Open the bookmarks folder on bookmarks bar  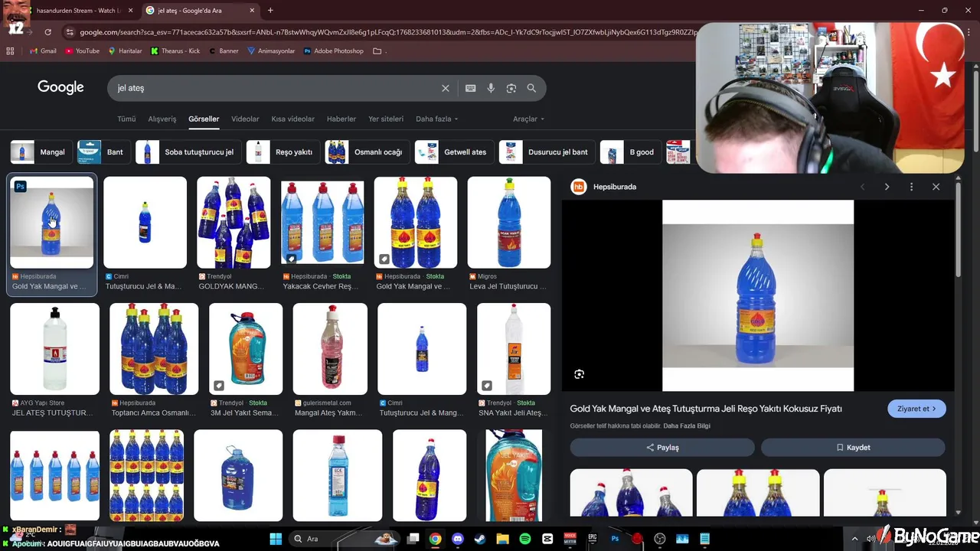coord(377,51)
